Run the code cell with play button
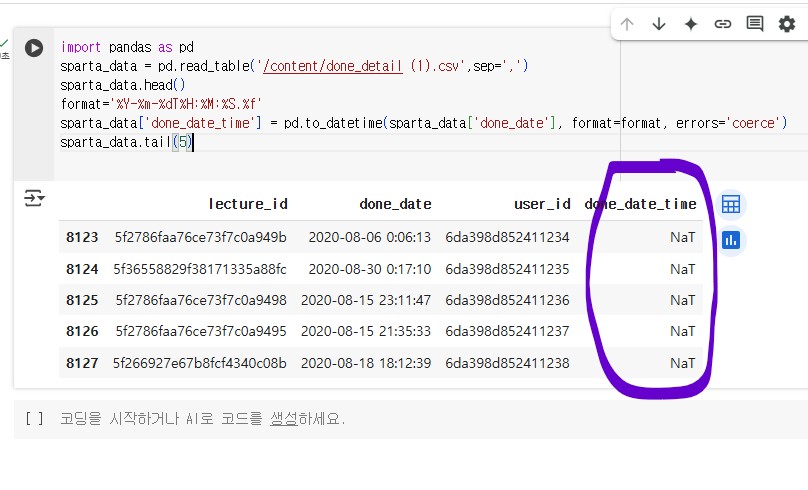The height and width of the screenshot is (490, 808). point(34,48)
